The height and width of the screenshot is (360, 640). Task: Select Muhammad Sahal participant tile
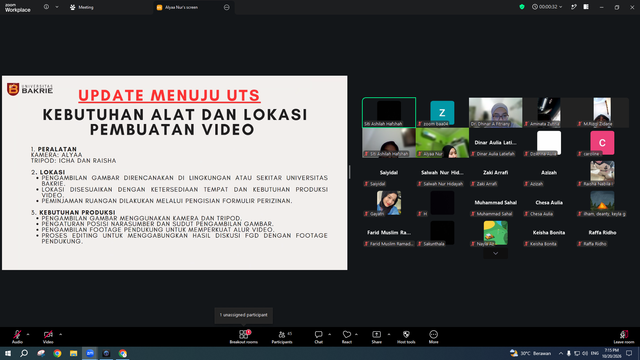pos(496,203)
